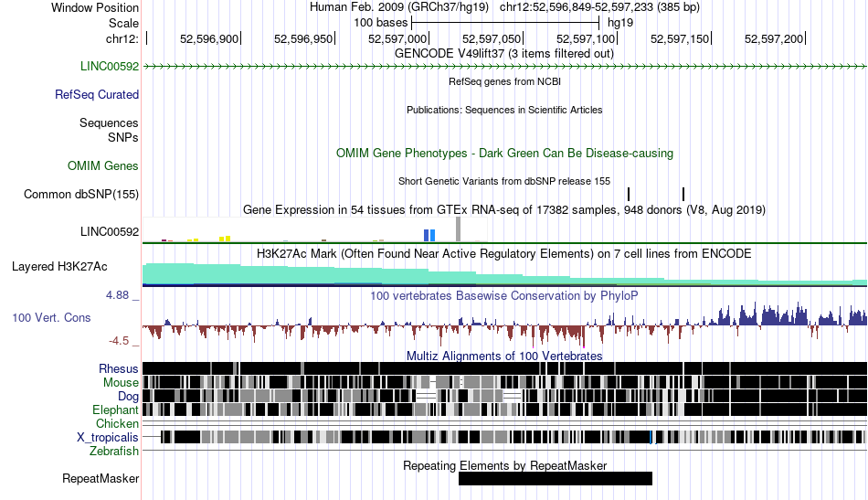Screen dimensions: 868x500
Task: Click the H3K27Ac Mark track title
Action: [x=504, y=253]
